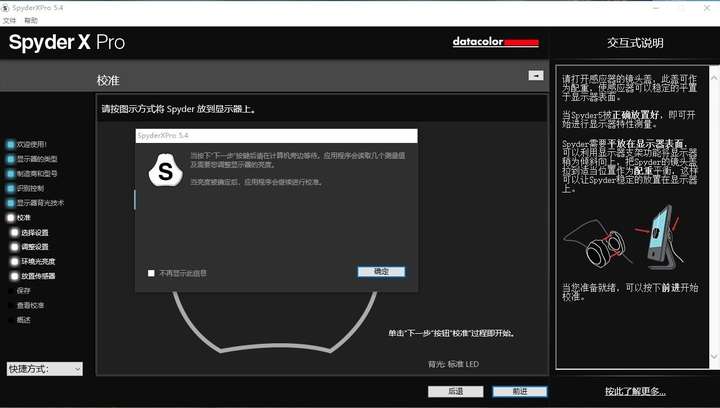Open the 按此了解更多... link

[635, 391]
